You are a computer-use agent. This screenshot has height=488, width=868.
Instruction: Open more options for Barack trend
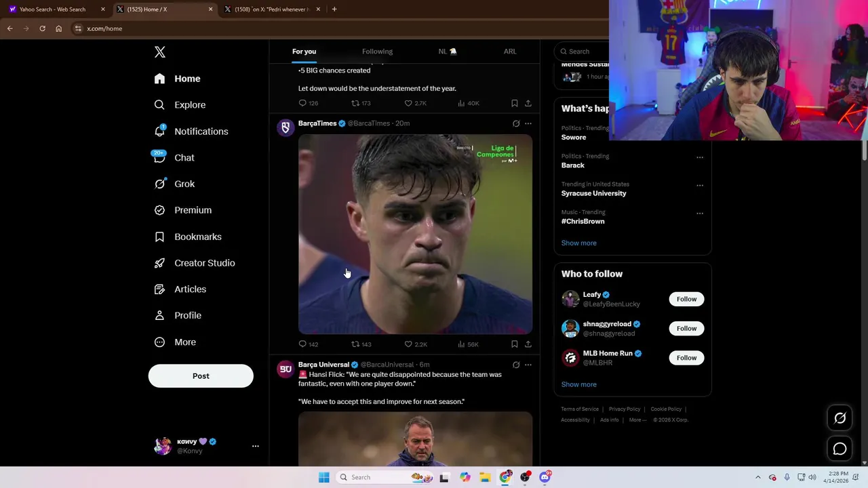click(699, 157)
